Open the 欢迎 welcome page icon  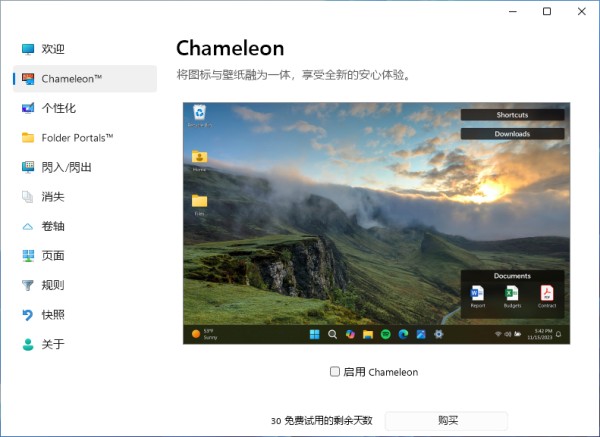tap(28, 49)
